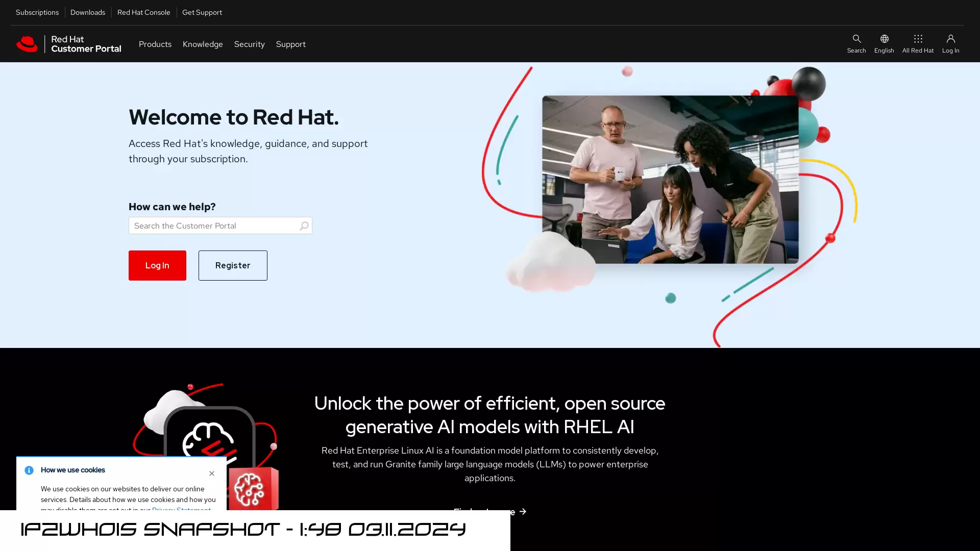Click the 'Unlock the power' RHEL AI heading

489,415
